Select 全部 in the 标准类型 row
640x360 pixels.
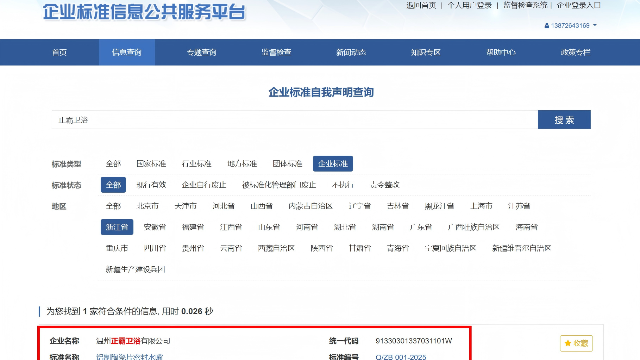113,164
